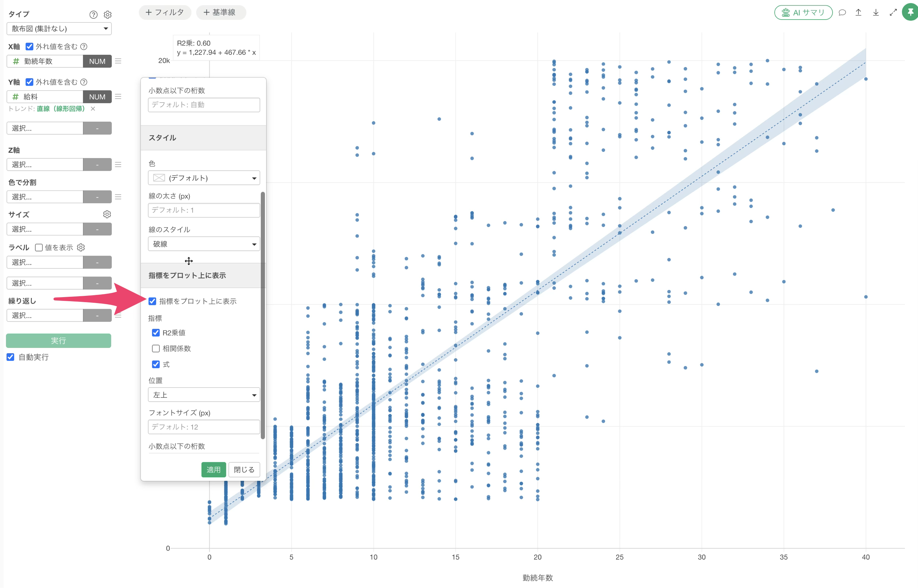Screen dimensions: 918x588
Task: Open chart type settings gear
Action: [108, 15]
